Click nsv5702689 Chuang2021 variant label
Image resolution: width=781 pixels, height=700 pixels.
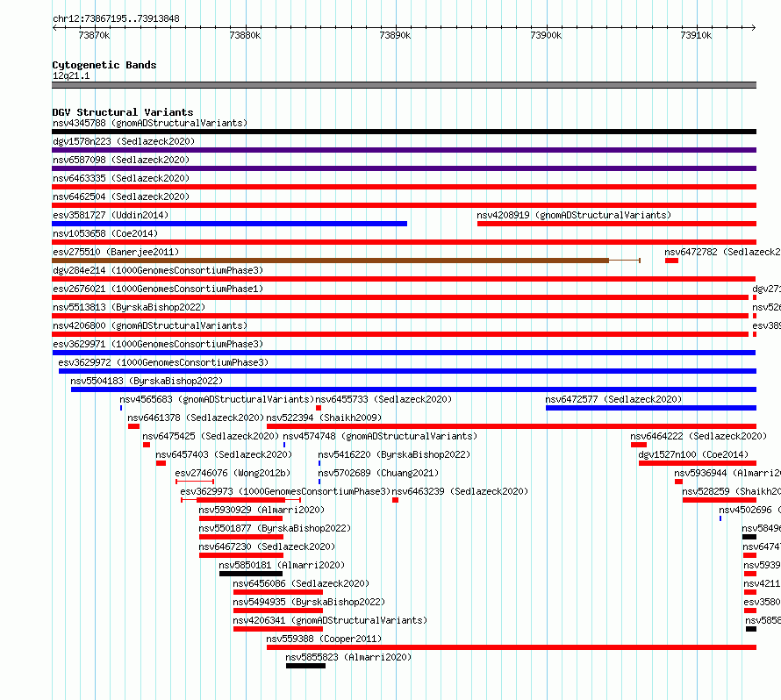[x=378, y=473]
